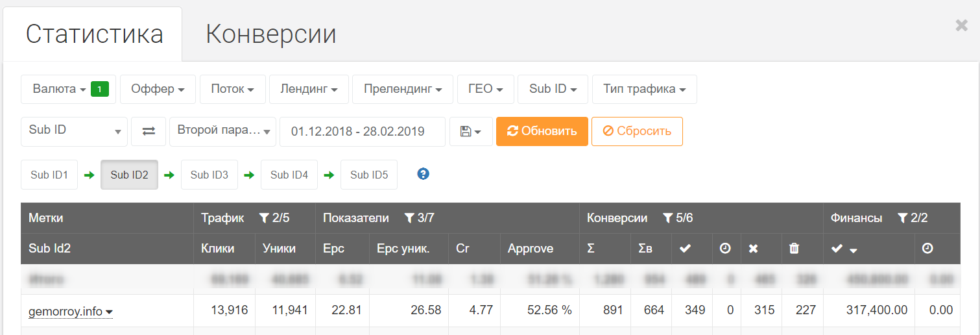Screen dimensions: 980x335
Task: Click the date range input field
Action: click(362, 131)
